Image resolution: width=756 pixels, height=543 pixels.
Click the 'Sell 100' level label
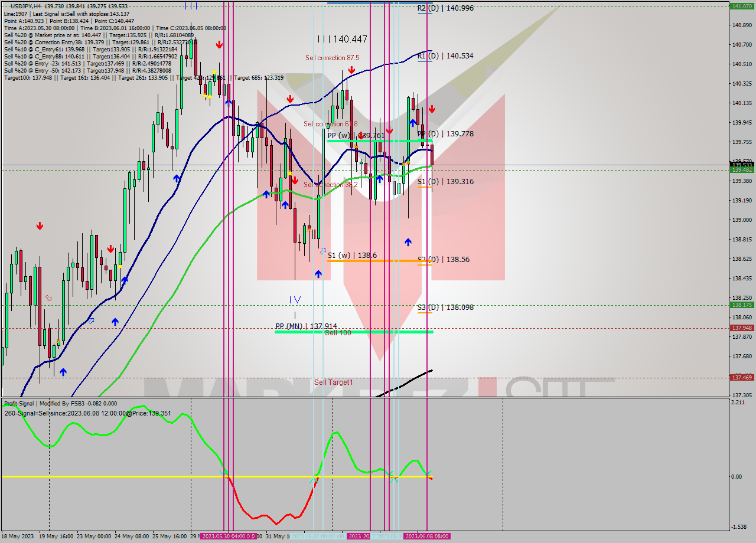[338, 333]
